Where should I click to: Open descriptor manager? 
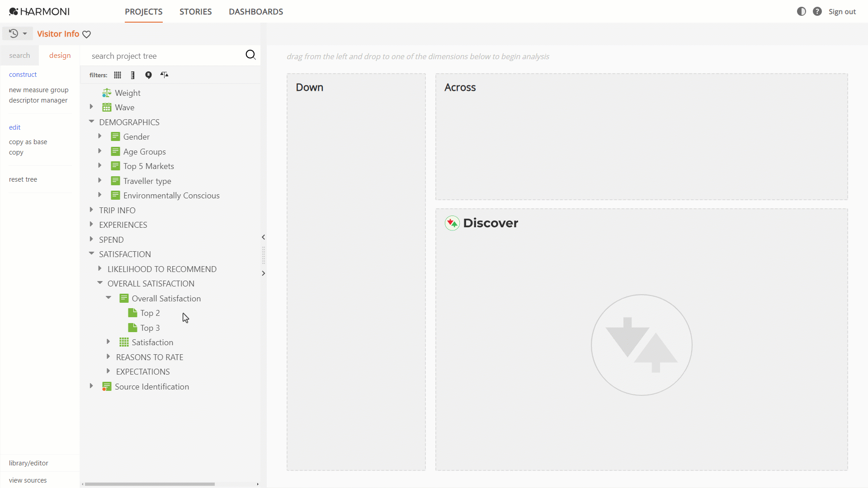pyautogui.click(x=38, y=100)
